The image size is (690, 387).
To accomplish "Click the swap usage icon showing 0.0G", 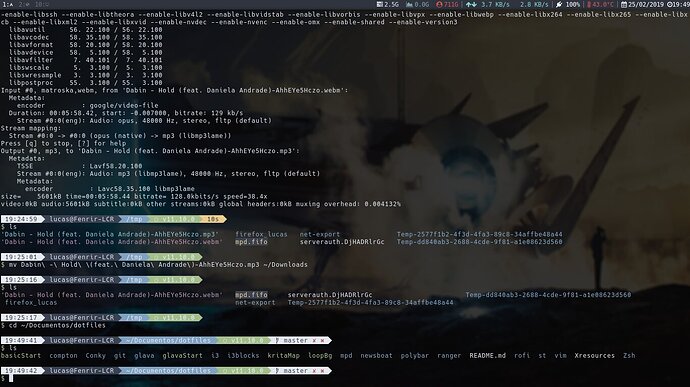I will pyautogui.click(x=409, y=4).
